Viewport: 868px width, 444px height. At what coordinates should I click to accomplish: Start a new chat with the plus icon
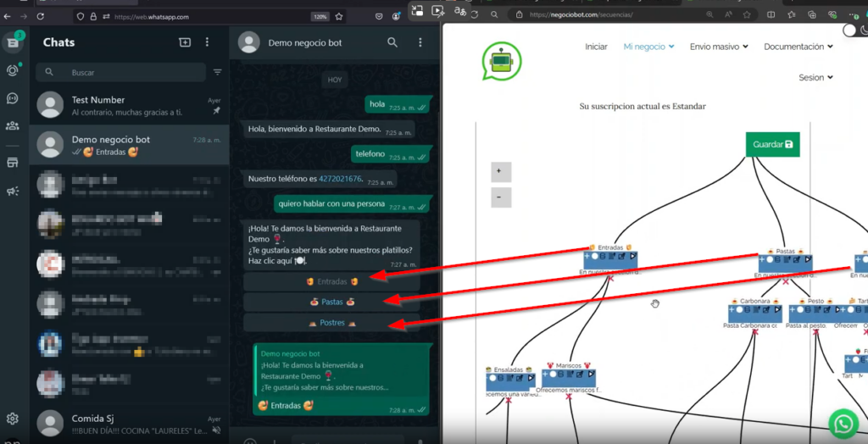pos(184,42)
